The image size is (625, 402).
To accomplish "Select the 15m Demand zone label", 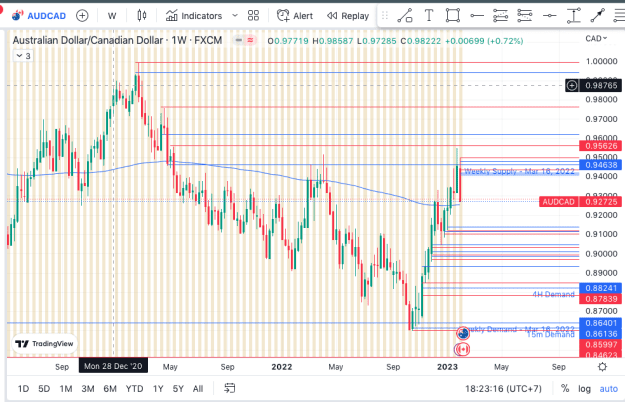I will [550, 335].
